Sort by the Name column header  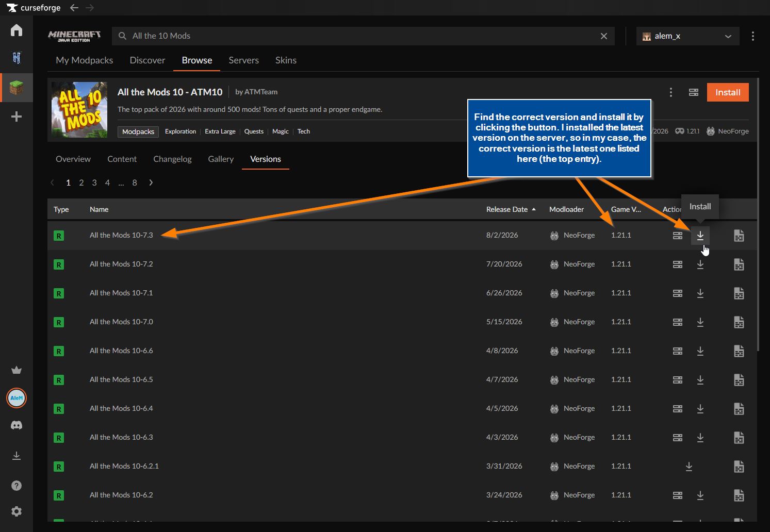coord(99,209)
